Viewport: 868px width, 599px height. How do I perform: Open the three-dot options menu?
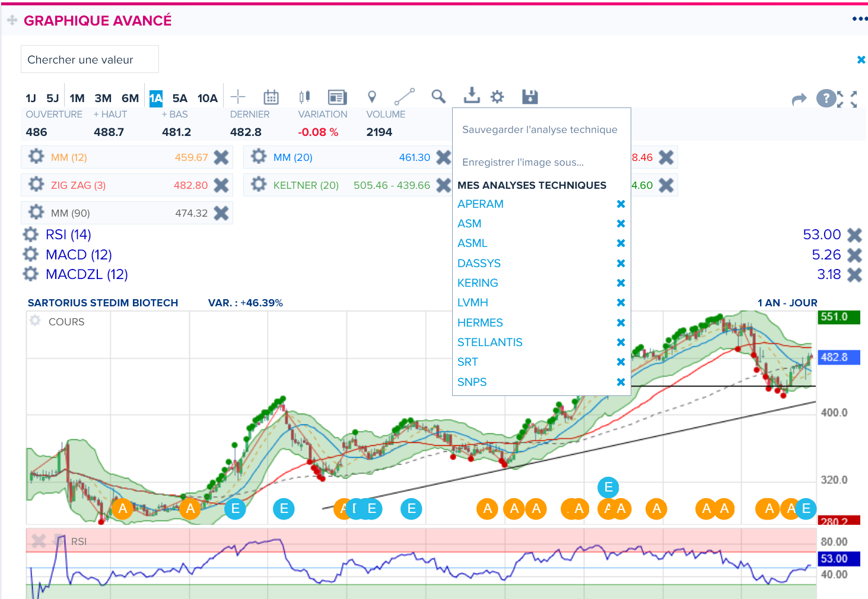[x=859, y=19]
